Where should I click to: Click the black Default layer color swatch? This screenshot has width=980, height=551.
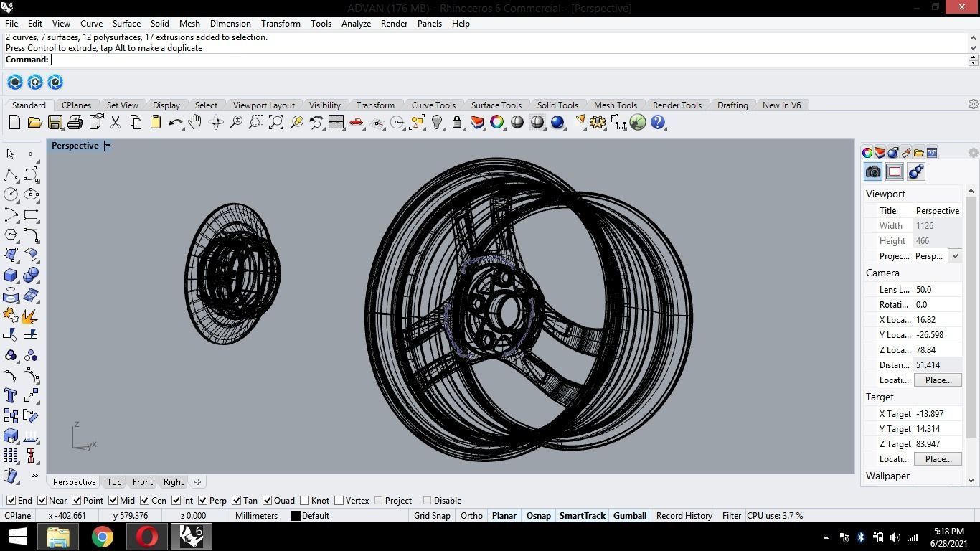(295, 516)
